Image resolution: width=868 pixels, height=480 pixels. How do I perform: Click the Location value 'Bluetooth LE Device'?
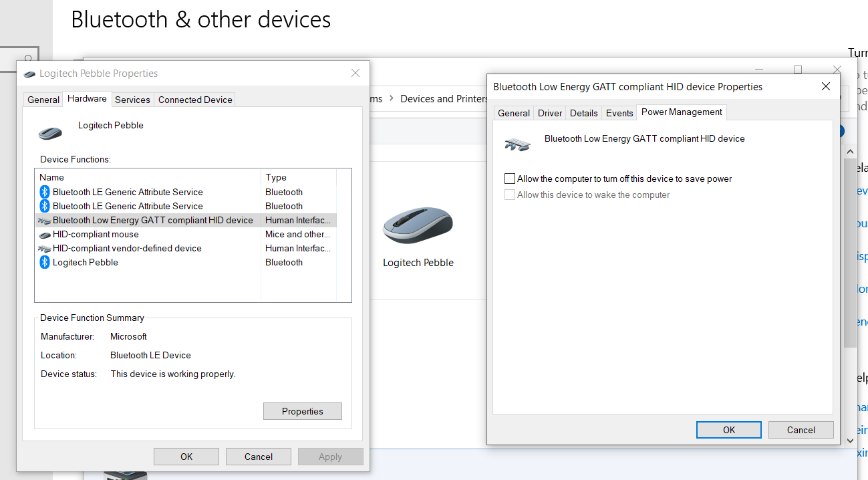tap(150, 355)
